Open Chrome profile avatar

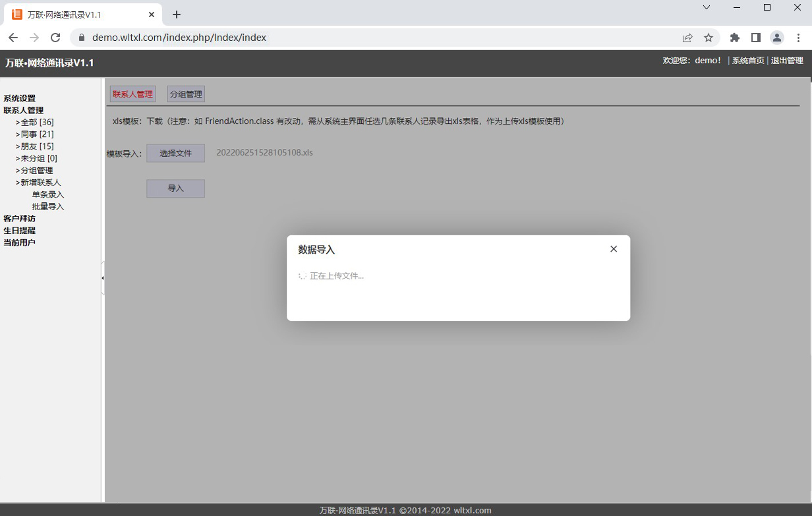coord(777,38)
